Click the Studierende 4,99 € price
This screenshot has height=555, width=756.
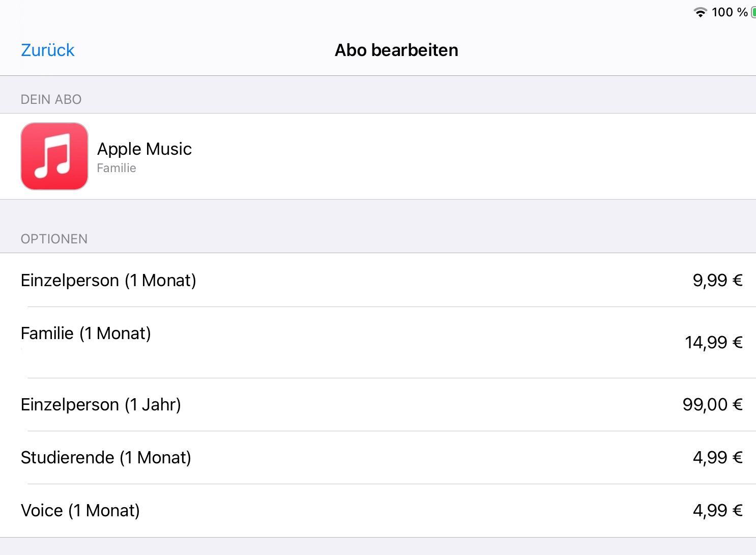tap(717, 458)
